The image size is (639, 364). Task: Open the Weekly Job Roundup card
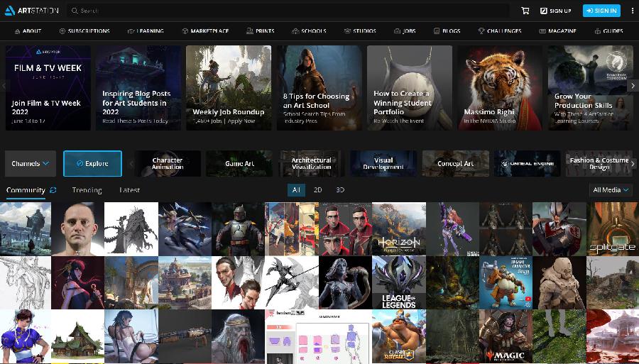[229, 88]
